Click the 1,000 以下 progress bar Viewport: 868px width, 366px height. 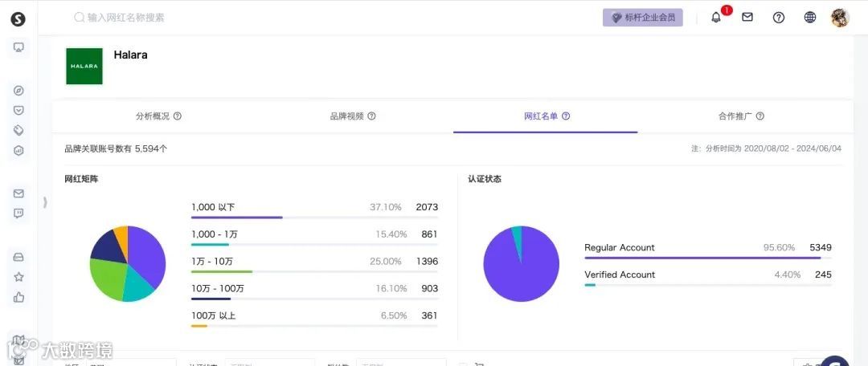tap(314, 218)
